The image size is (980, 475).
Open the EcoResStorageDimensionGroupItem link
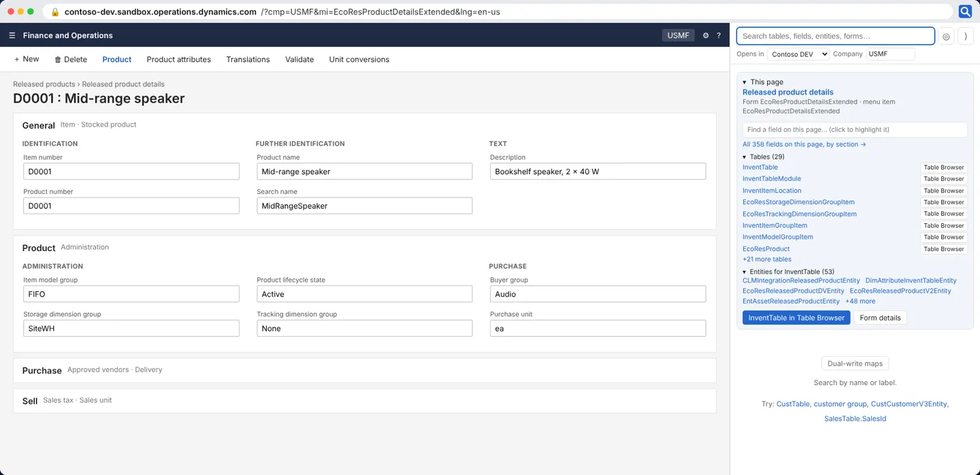click(798, 202)
